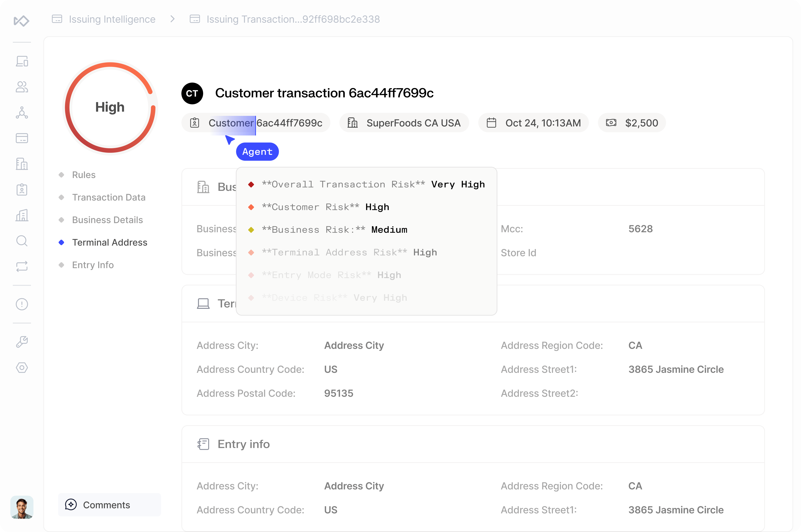Jump to Transaction Data section

[x=109, y=197]
